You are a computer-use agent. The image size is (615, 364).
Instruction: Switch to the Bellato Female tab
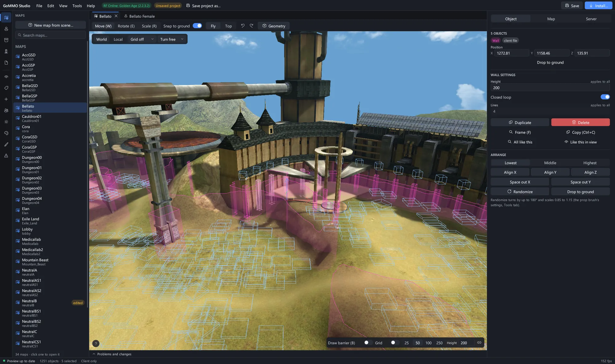click(x=139, y=16)
